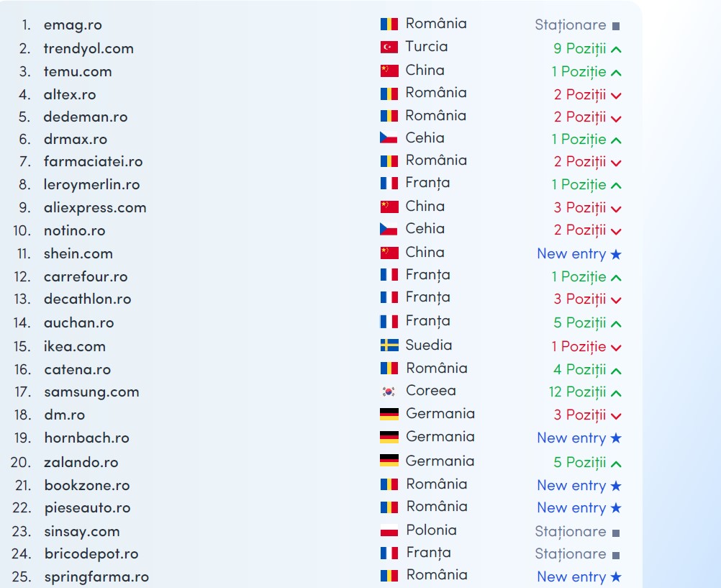The height and width of the screenshot is (588, 721).
Task: Click the zalando.ro domain name
Action: 81,462
